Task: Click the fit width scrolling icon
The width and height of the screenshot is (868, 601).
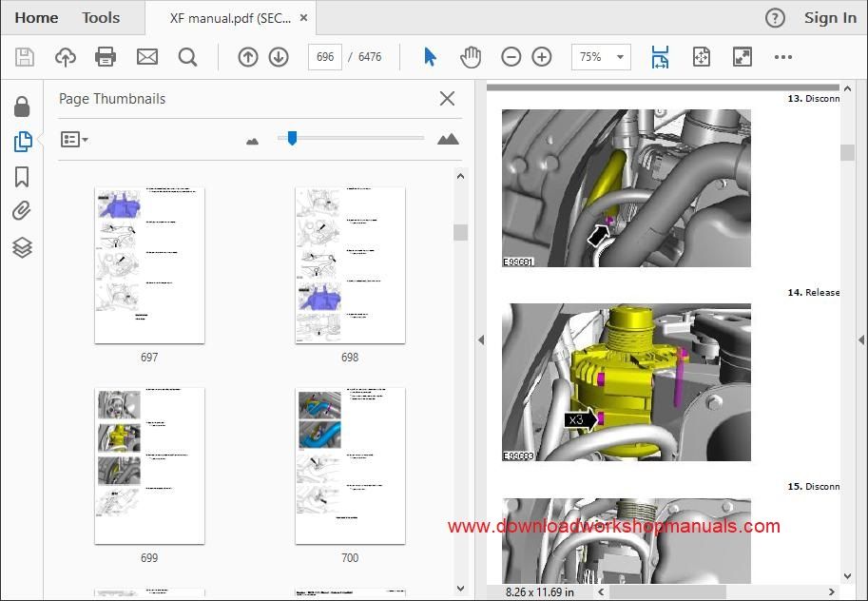Action: click(660, 57)
